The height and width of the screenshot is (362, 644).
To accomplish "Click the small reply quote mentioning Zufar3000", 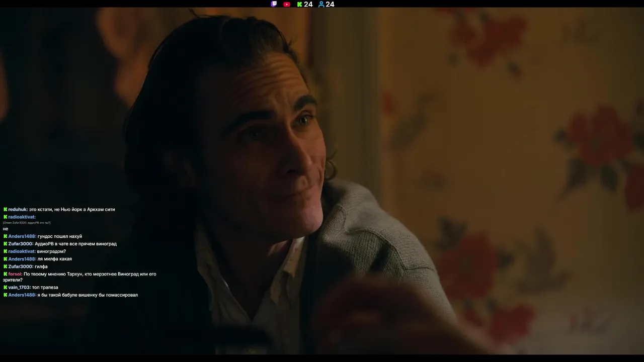I will tap(27, 223).
